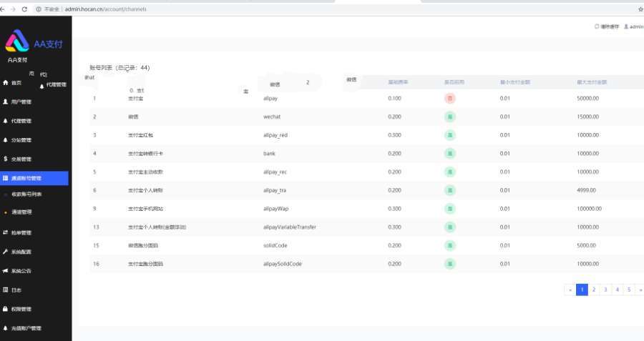Open 系统配置 via its wrench icon
This screenshot has height=341, width=644.
click(x=6, y=252)
